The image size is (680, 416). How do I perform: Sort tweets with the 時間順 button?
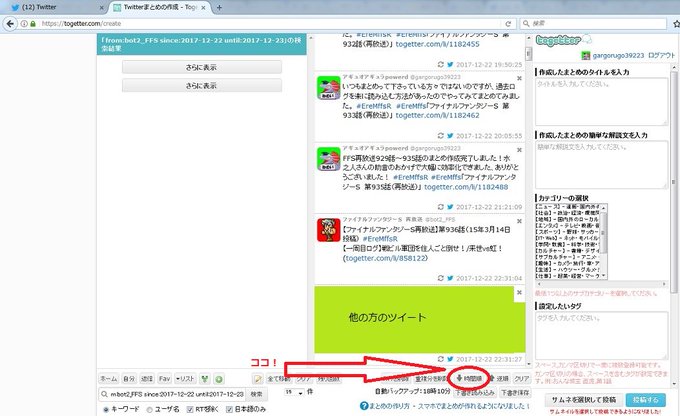click(470, 379)
